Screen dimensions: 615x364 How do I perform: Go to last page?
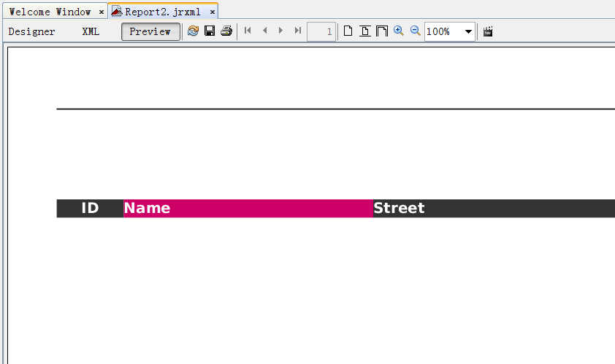point(298,31)
